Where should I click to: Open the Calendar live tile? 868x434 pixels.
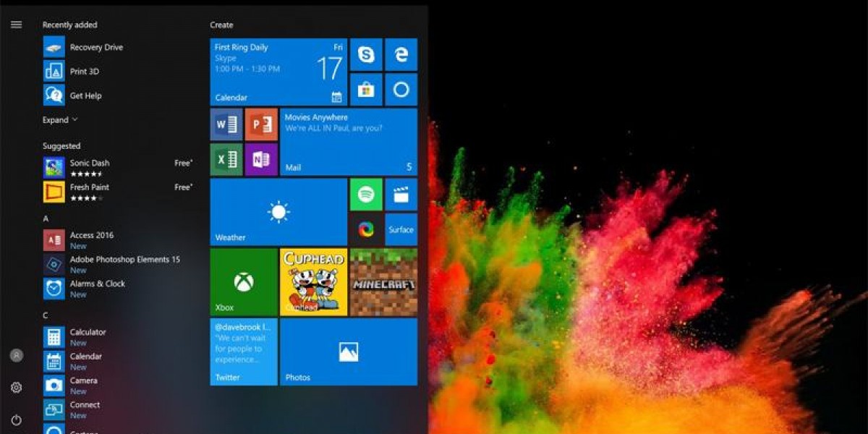click(278, 72)
